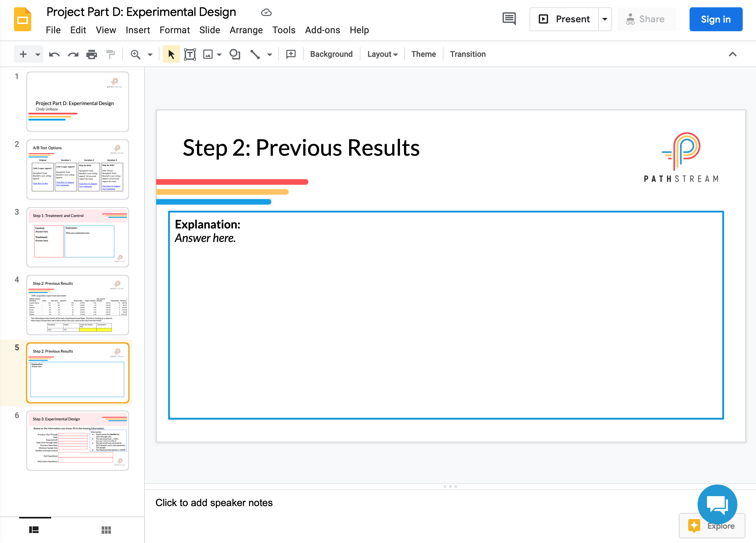Open the Theme panel
756x543 pixels.
[423, 54]
